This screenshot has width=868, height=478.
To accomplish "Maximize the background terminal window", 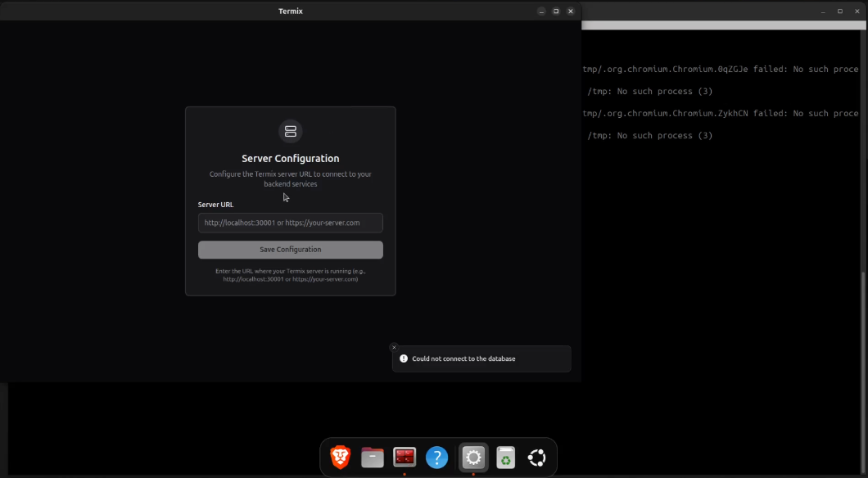I will [839, 11].
